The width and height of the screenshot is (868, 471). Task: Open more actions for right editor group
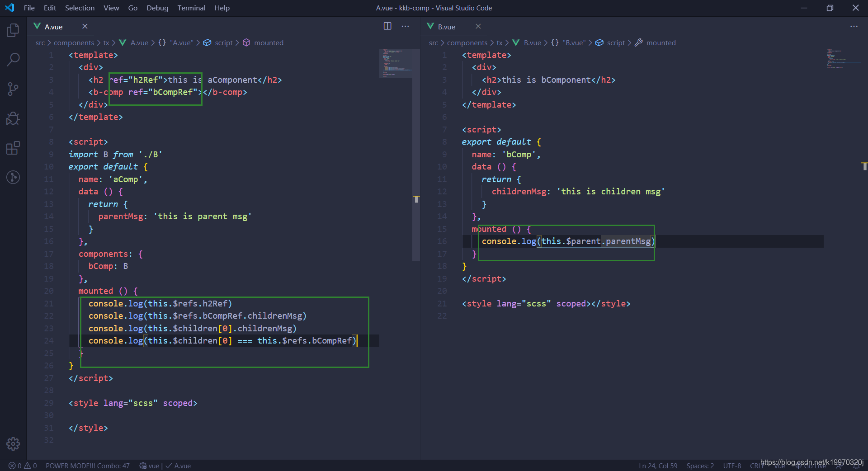[x=854, y=26]
